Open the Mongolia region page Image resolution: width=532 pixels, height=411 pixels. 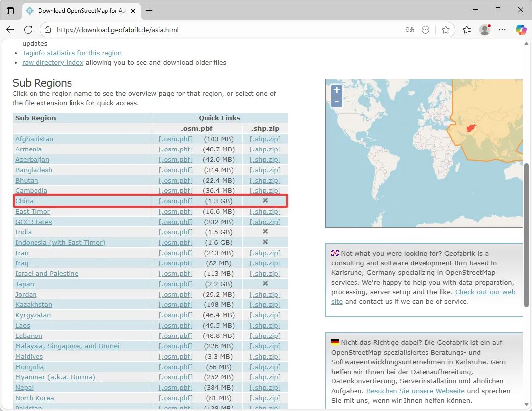pyautogui.click(x=30, y=367)
